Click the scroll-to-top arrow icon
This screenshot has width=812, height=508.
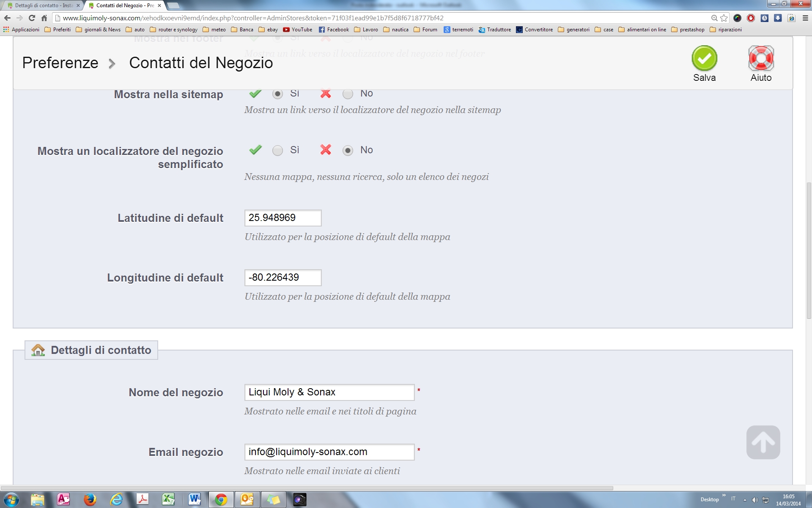pos(763,442)
